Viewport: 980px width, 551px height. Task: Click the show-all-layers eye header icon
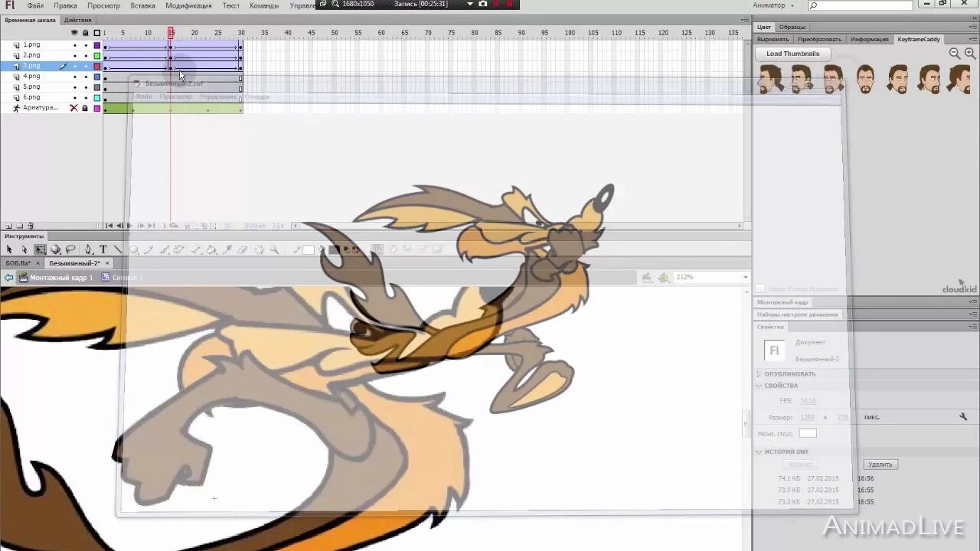click(x=74, y=33)
